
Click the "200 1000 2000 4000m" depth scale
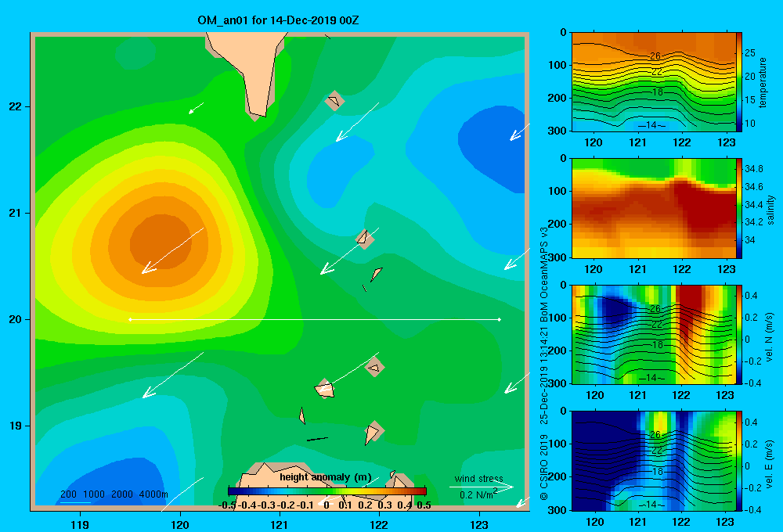(x=114, y=494)
